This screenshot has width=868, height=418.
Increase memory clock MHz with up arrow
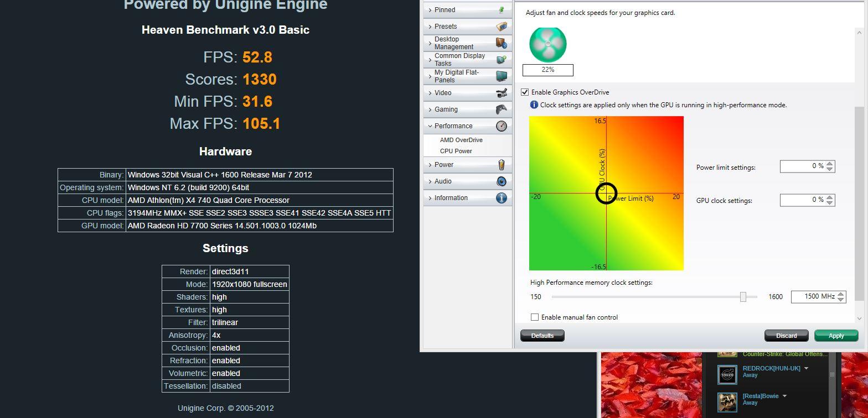tap(841, 294)
